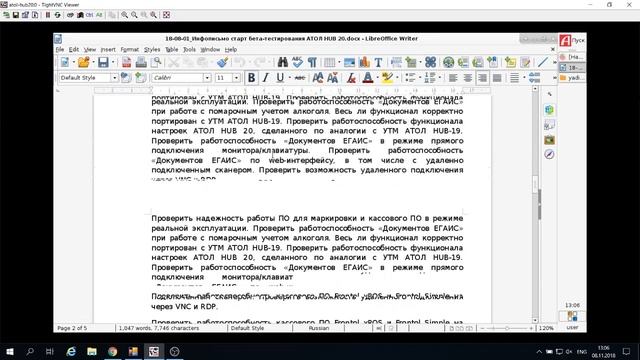This screenshot has width=640, height=360.
Task: Run the ABC spelling check icon
Action: click(298, 62)
